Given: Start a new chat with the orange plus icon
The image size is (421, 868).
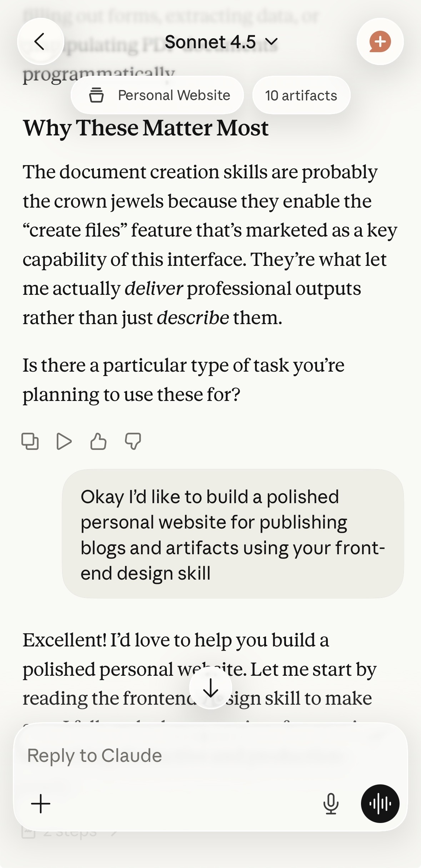Looking at the screenshot, I should tap(380, 41).
